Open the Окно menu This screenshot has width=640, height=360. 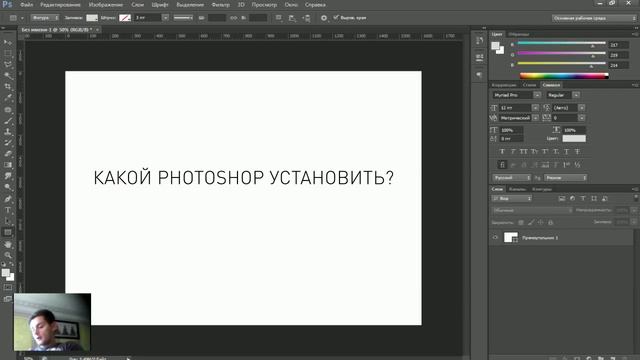coord(291,5)
